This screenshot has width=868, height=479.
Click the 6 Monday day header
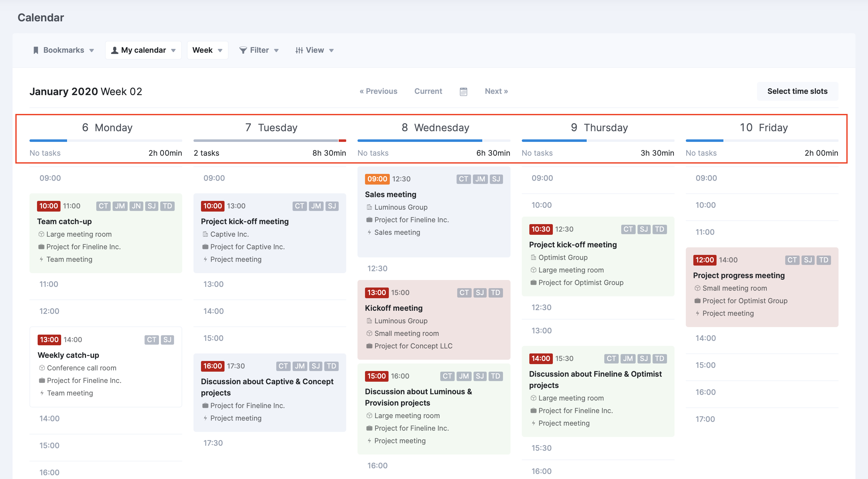coord(107,127)
